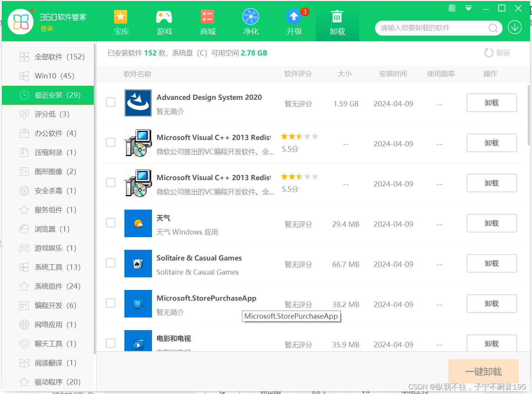This screenshot has width=532, height=394.
Task: Select 阅读翻译 (1) category
Action: coord(48,363)
